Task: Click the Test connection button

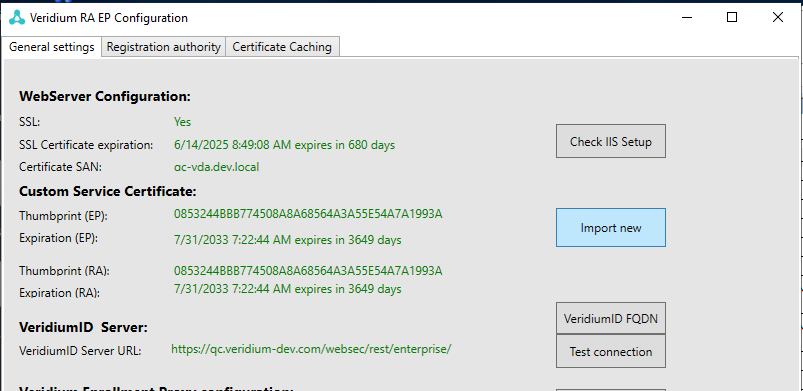Action: pyautogui.click(x=611, y=352)
